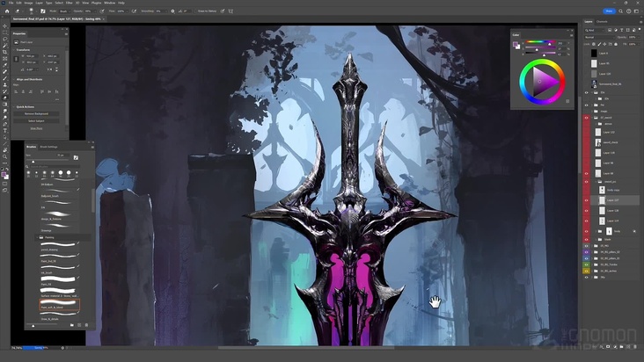The height and width of the screenshot is (362, 644).
Task: Switch to the Channels tab
Action: 602,22
